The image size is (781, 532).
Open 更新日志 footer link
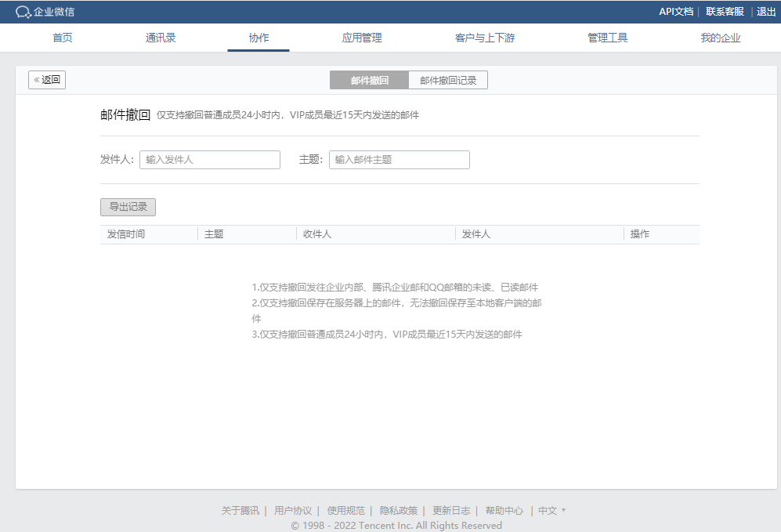click(451, 511)
